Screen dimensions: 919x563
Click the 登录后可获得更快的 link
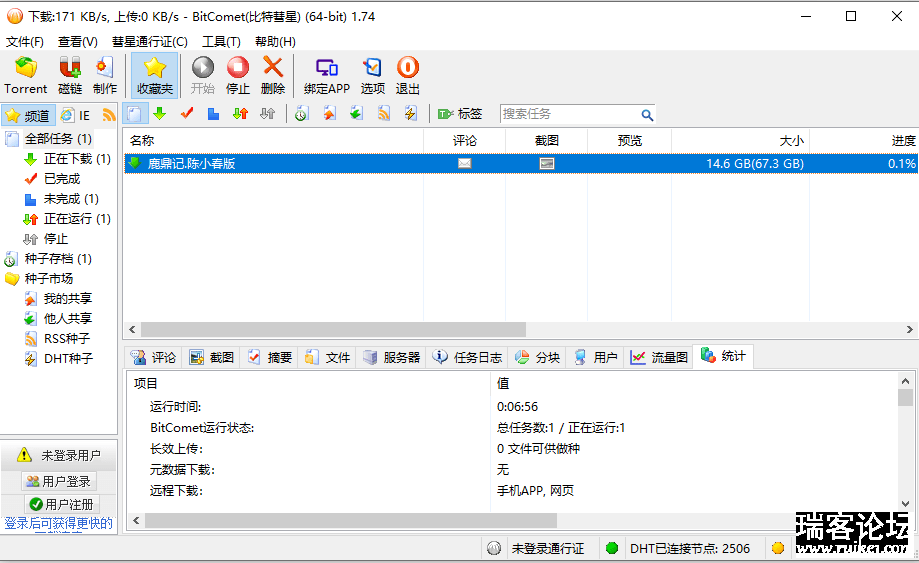[59, 523]
